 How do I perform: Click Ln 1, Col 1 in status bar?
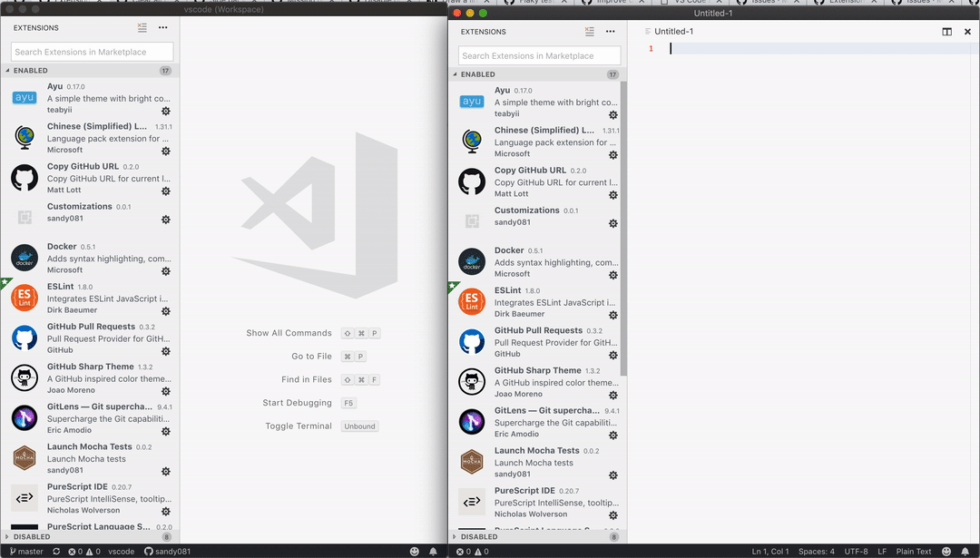(x=770, y=551)
